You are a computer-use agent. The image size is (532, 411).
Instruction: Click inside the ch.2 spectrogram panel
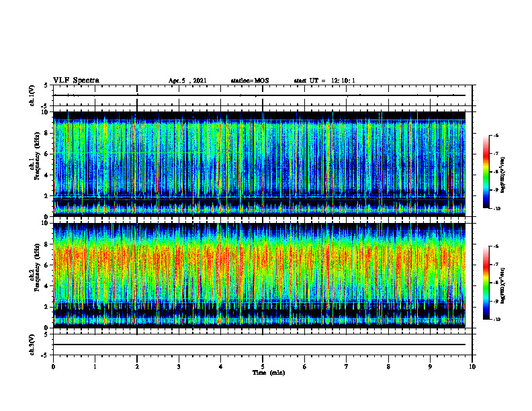point(259,275)
